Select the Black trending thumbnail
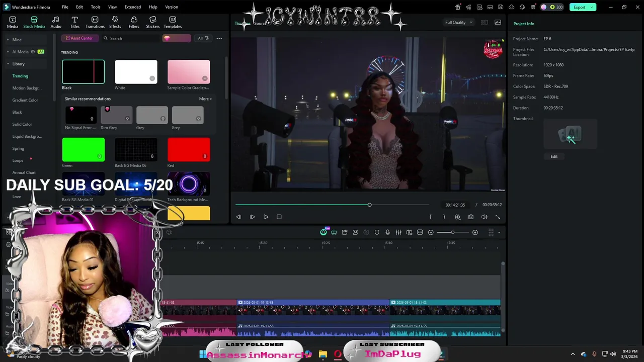644x362 pixels. pos(83,71)
